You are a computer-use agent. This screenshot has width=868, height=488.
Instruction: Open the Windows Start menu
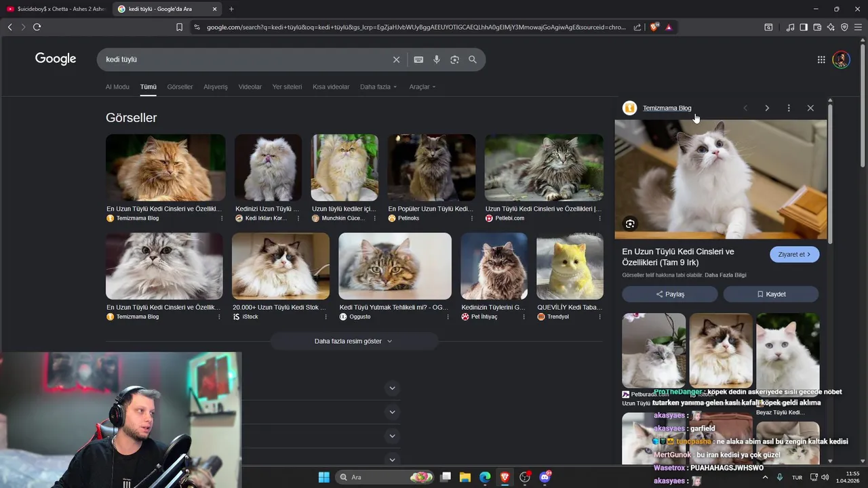click(323, 477)
